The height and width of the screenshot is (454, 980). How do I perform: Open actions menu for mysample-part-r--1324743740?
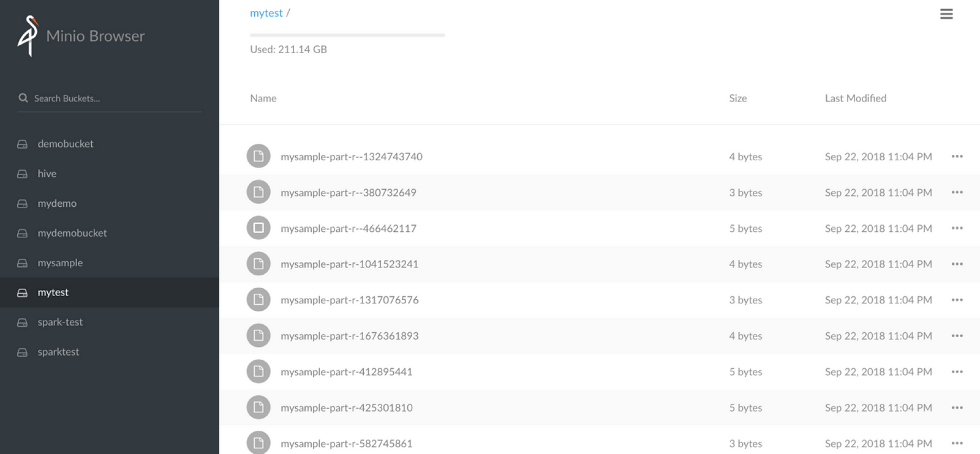pos(957,157)
